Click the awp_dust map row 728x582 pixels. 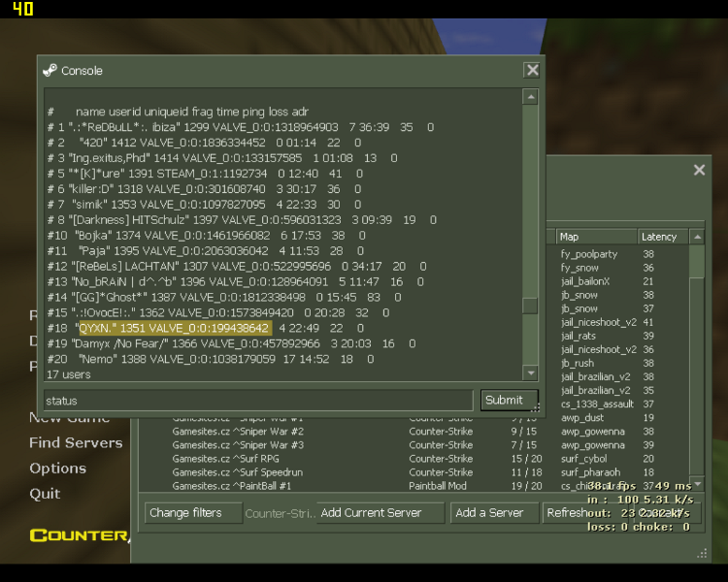click(582, 418)
